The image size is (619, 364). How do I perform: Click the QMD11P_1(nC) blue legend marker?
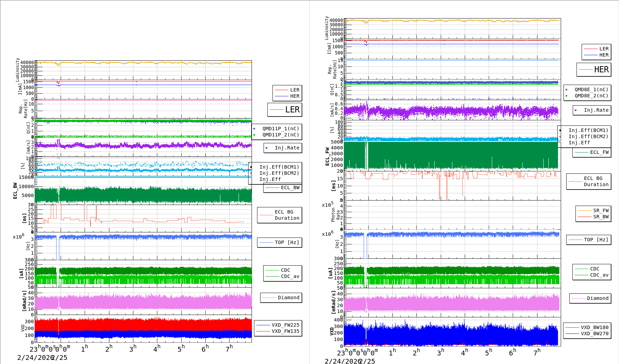tap(254, 129)
